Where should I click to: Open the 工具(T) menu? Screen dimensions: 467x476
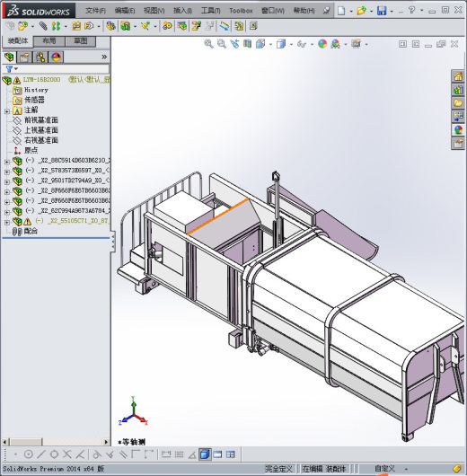[210, 11]
